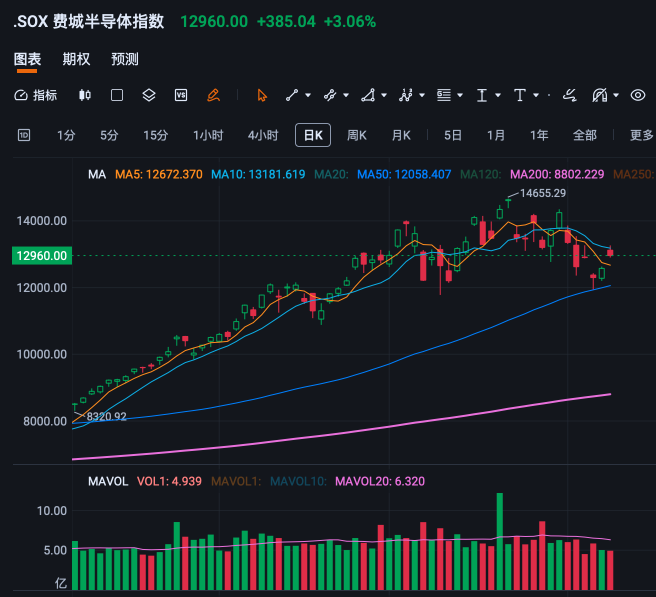Select the line segment drawing tool
656x597 pixels.
pyautogui.click(x=292, y=95)
